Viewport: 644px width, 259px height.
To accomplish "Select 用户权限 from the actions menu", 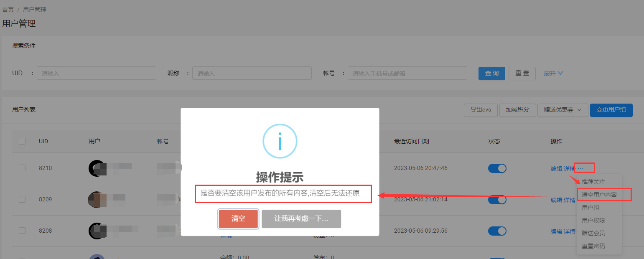I will (593, 221).
